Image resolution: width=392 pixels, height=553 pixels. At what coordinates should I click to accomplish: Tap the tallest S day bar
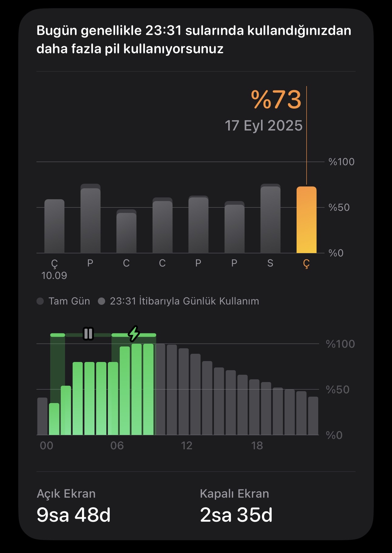tap(270, 218)
